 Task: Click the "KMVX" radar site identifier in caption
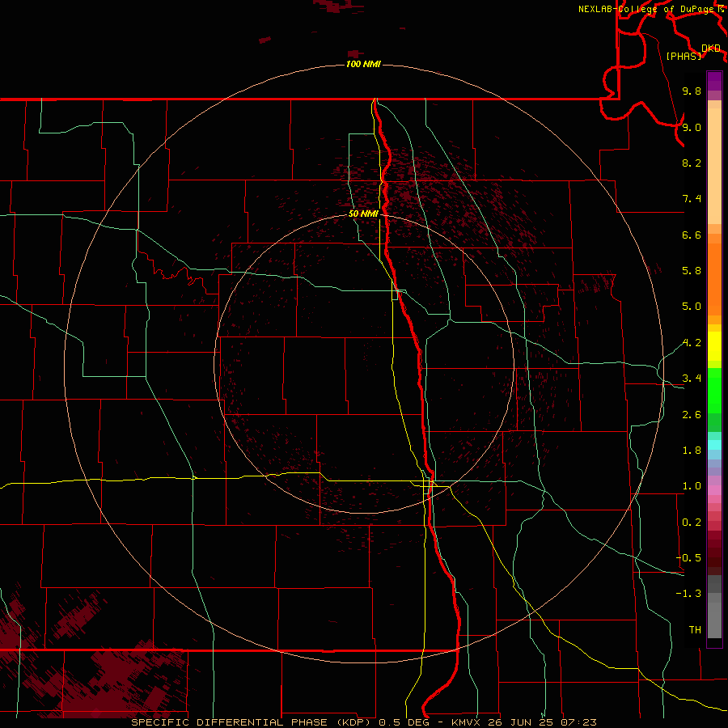pyautogui.click(x=468, y=722)
